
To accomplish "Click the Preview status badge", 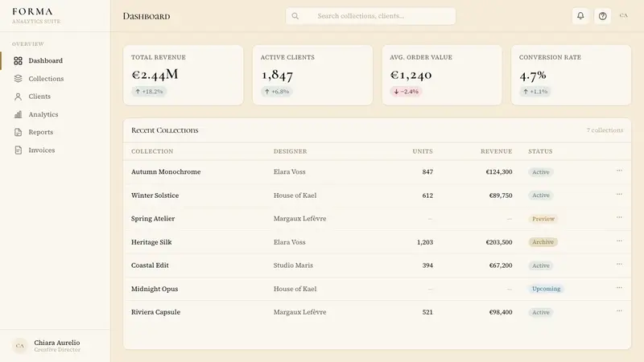I will 543,219.
